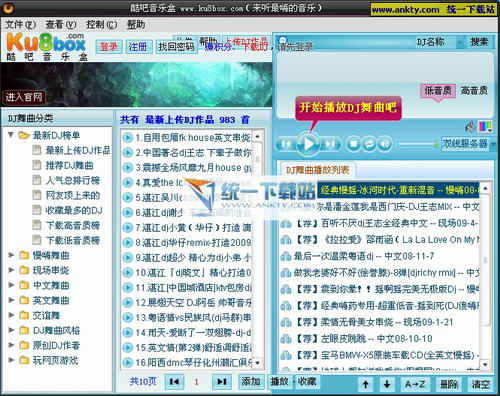Click play icon beside song 16.阳西dmc琴仔

click(x=127, y=362)
